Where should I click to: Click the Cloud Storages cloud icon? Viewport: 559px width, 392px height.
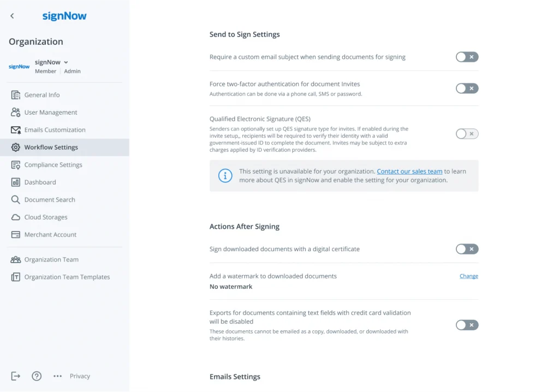(15, 217)
